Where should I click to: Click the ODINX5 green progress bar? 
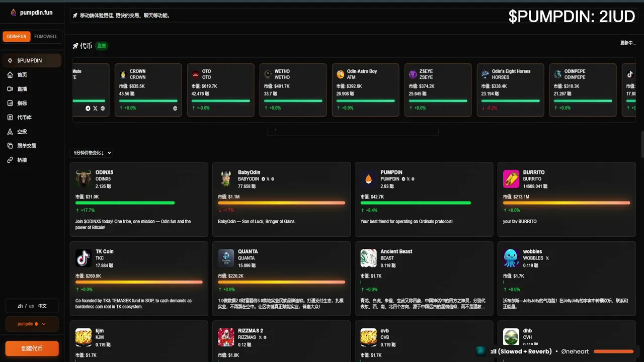(x=125, y=203)
